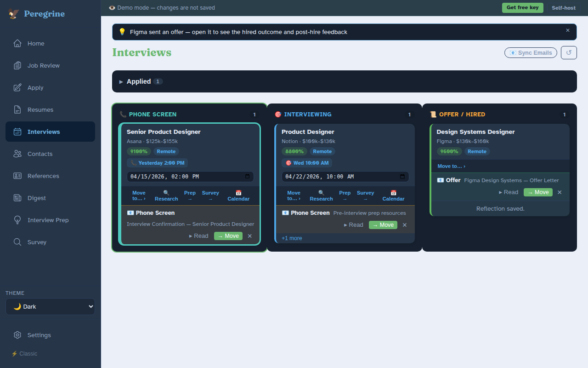Screen dimensions: 588x368
Task: Click the Interview Prep lightbulb icon
Action: (17, 220)
